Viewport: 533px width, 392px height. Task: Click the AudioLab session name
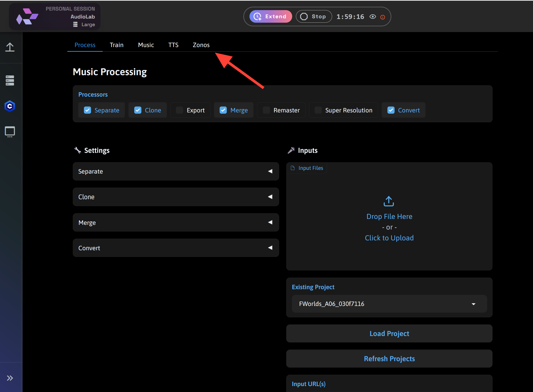(83, 17)
